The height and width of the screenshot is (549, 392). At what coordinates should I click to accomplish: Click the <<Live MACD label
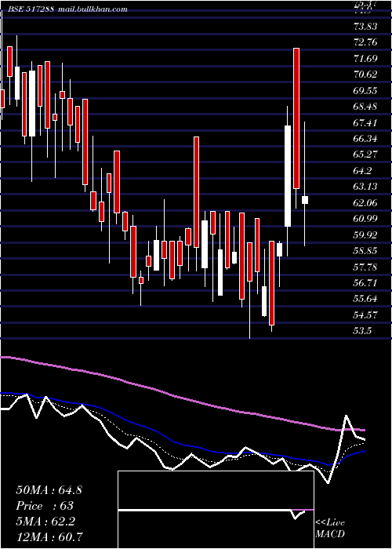point(330,529)
